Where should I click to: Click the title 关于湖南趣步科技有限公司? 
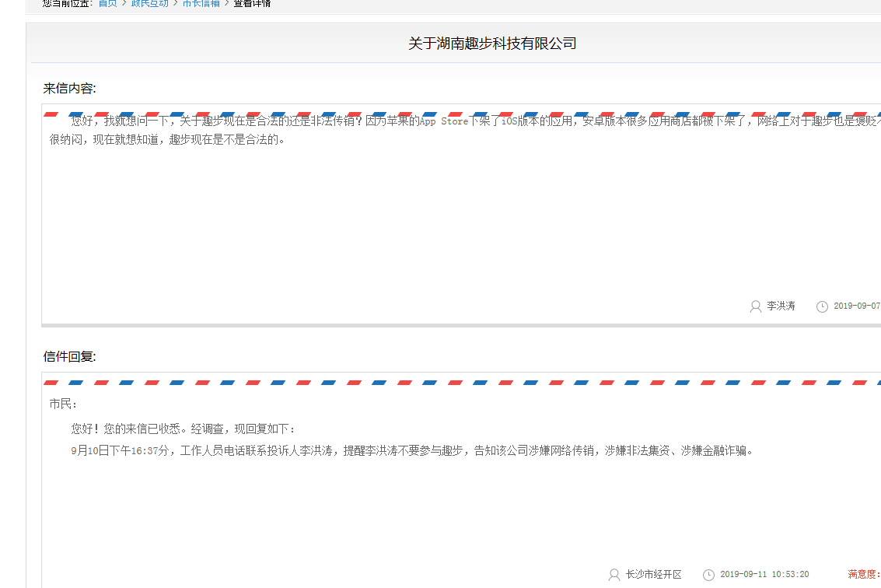pos(492,44)
